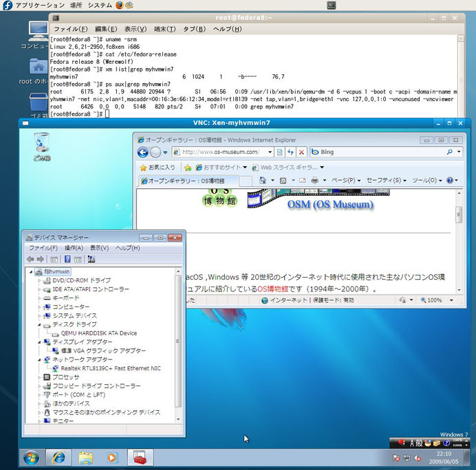Click the add to favorites bar star icon

(x=188, y=168)
